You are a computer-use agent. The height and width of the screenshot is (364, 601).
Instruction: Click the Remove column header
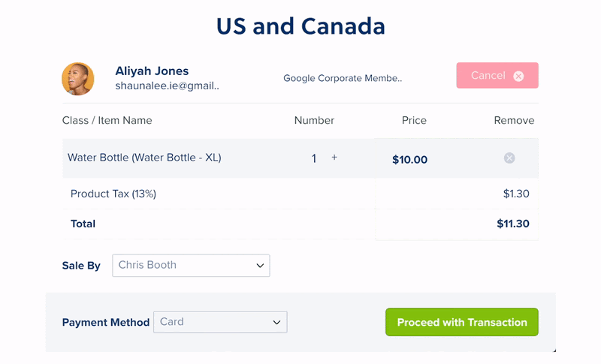click(514, 120)
